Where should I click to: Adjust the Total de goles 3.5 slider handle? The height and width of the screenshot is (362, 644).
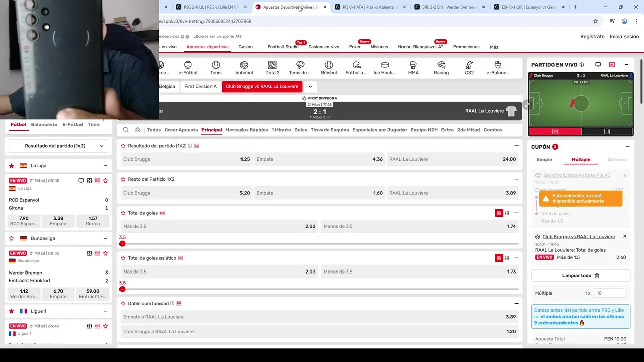click(x=122, y=244)
